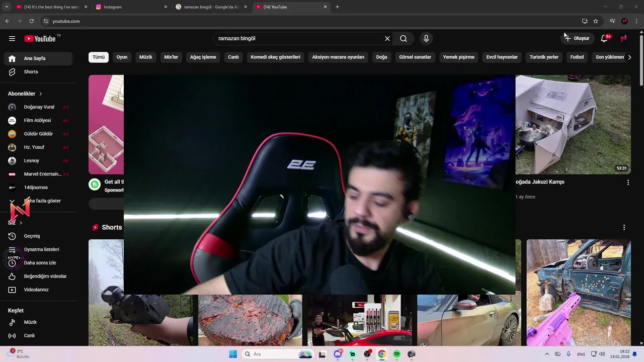
Task: Show more category chips with right arrow
Action: tap(629, 57)
